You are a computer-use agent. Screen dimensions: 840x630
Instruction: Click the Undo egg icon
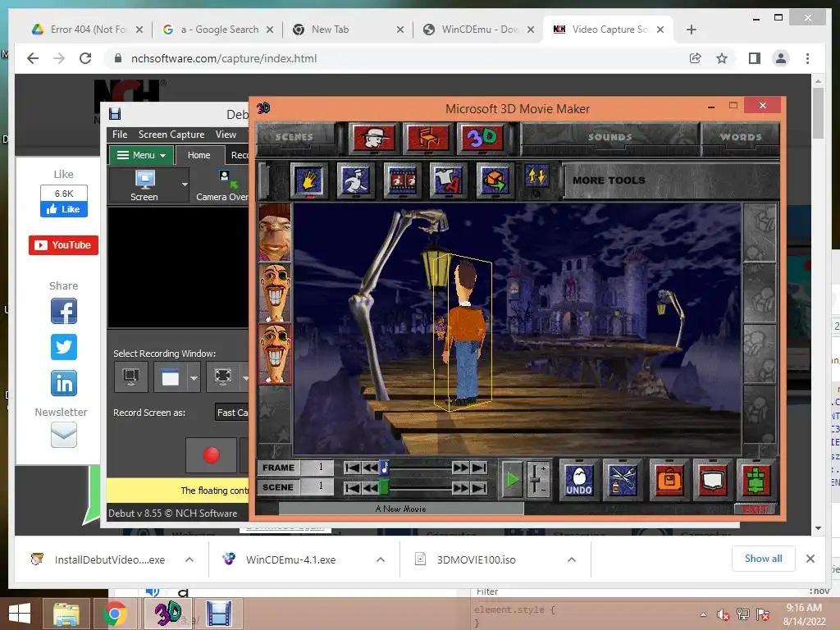click(x=579, y=479)
